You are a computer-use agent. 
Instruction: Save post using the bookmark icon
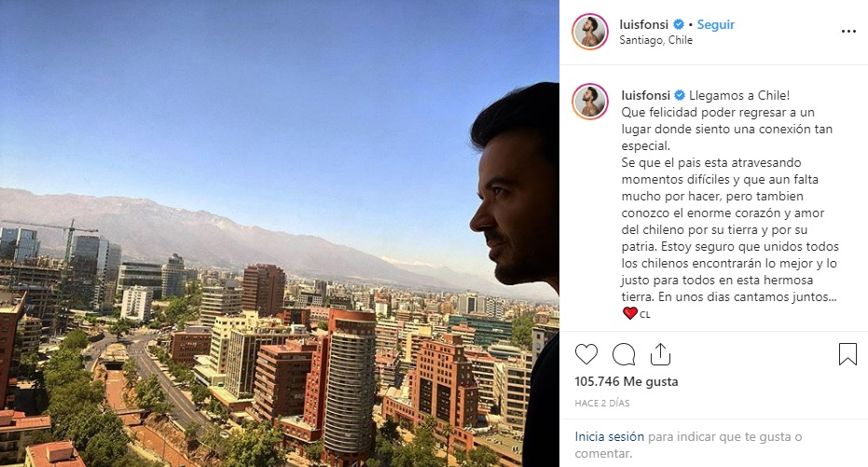click(x=847, y=354)
